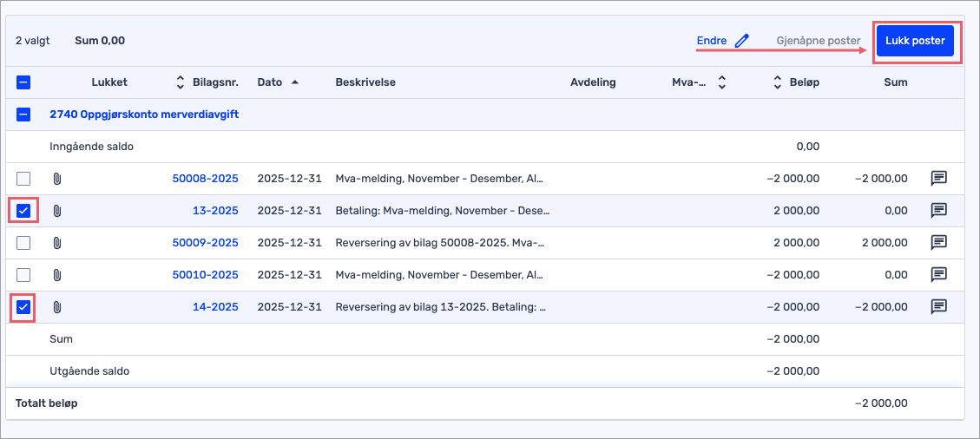Click the Avdeling column header

(x=593, y=82)
